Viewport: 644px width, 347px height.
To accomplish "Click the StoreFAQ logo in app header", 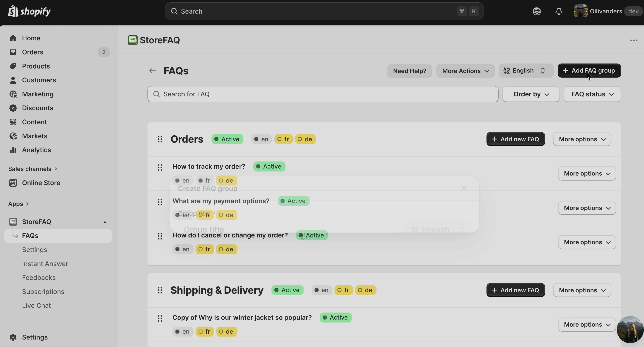I will (133, 40).
